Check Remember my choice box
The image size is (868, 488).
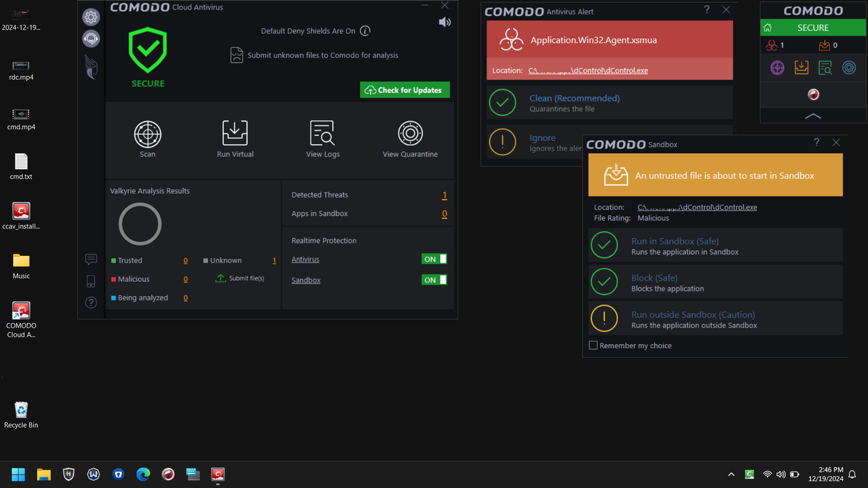593,345
